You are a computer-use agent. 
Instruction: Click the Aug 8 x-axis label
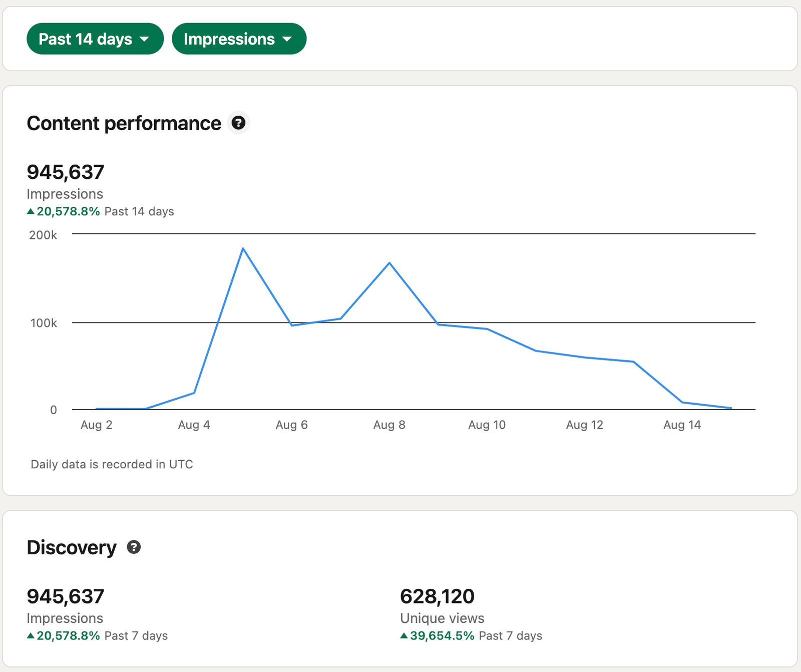(x=389, y=425)
